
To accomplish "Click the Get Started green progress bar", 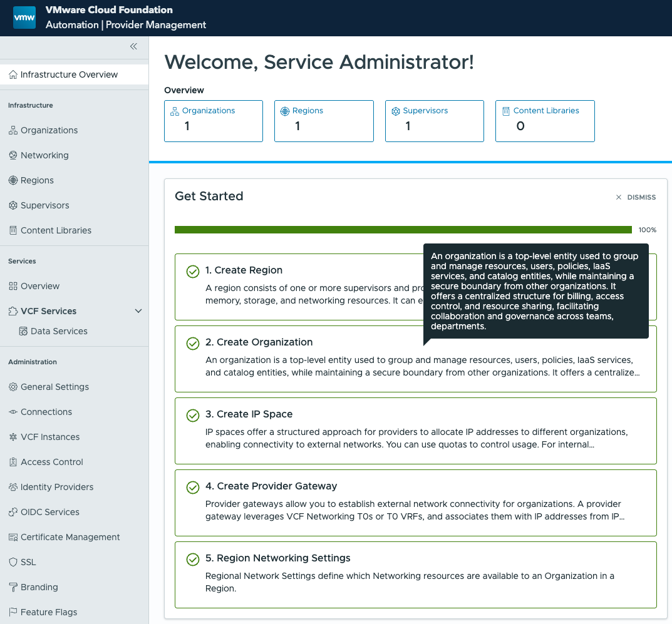I will (403, 230).
